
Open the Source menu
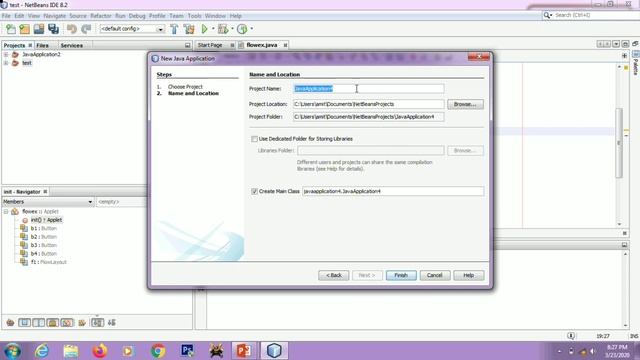pyautogui.click(x=78, y=16)
